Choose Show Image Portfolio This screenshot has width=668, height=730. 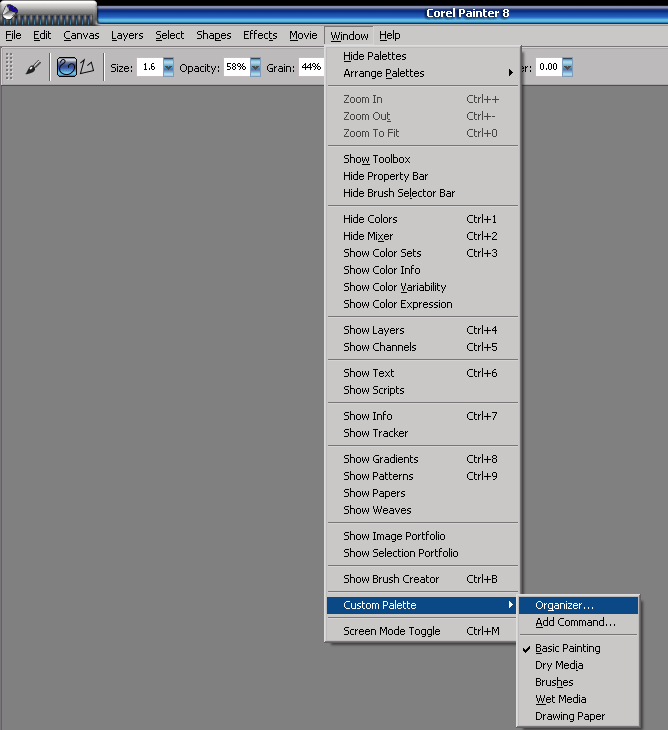pos(423,536)
